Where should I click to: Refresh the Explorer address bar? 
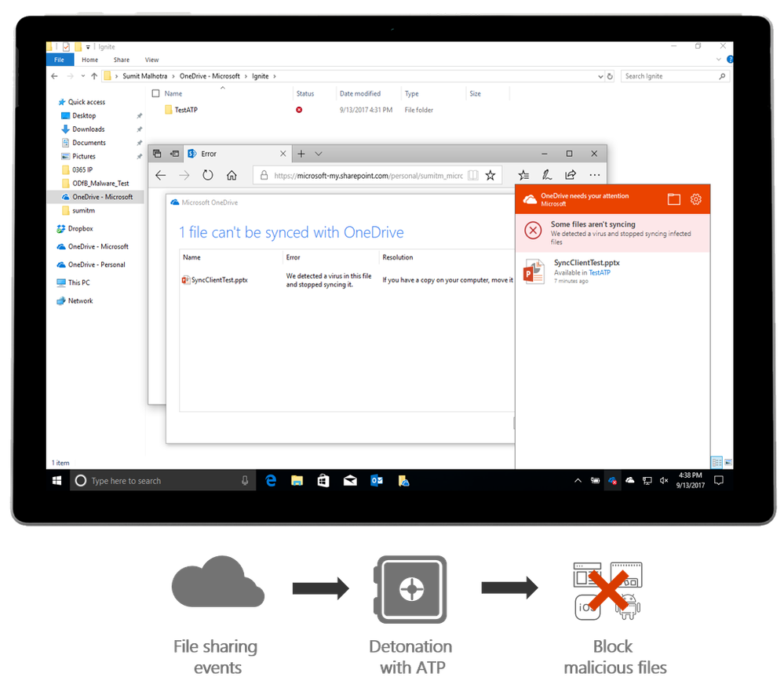[610, 76]
